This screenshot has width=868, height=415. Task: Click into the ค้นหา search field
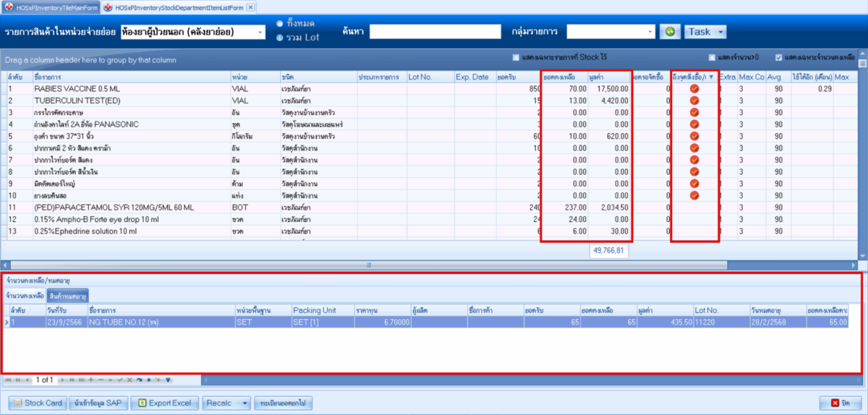pyautogui.click(x=435, y=32)
